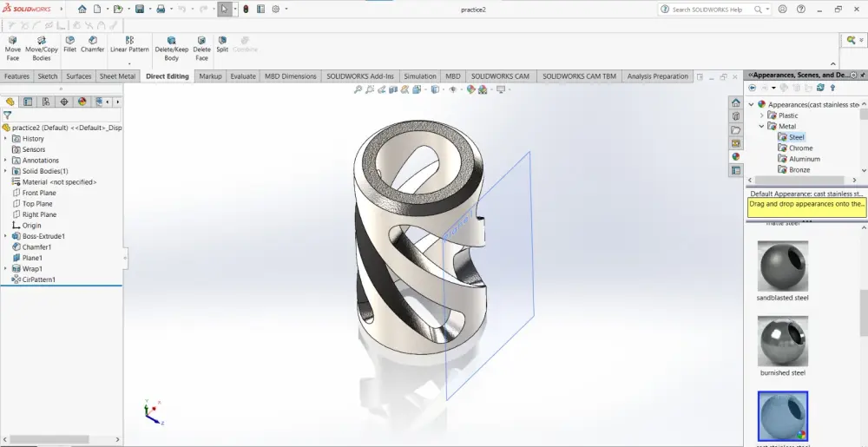Open the Custom Properties task pane tab
This screenshot has height=447, width=868.
[x=736, y=170]
